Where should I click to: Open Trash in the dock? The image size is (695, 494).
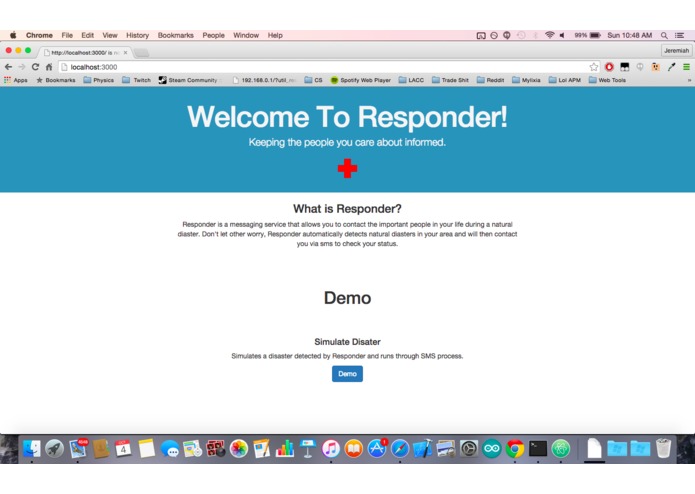click(664, 448)
